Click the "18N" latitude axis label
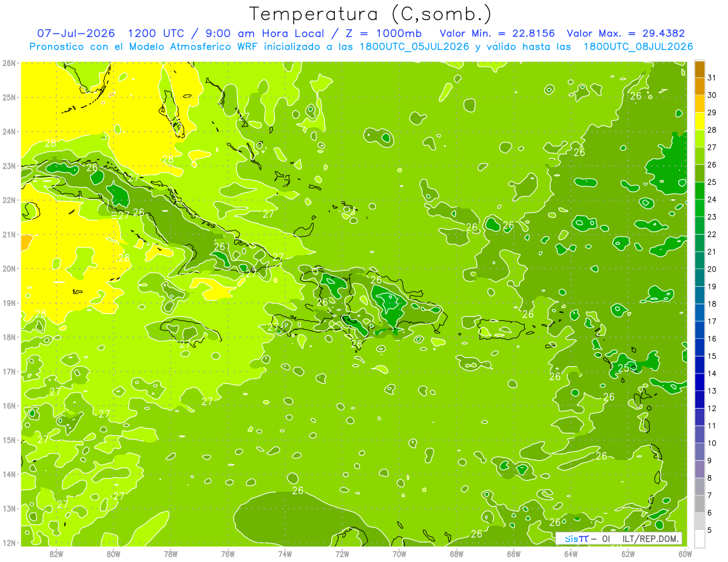This screenshot has height=562, width=728. pyautogui.click(x=8, y=337)
